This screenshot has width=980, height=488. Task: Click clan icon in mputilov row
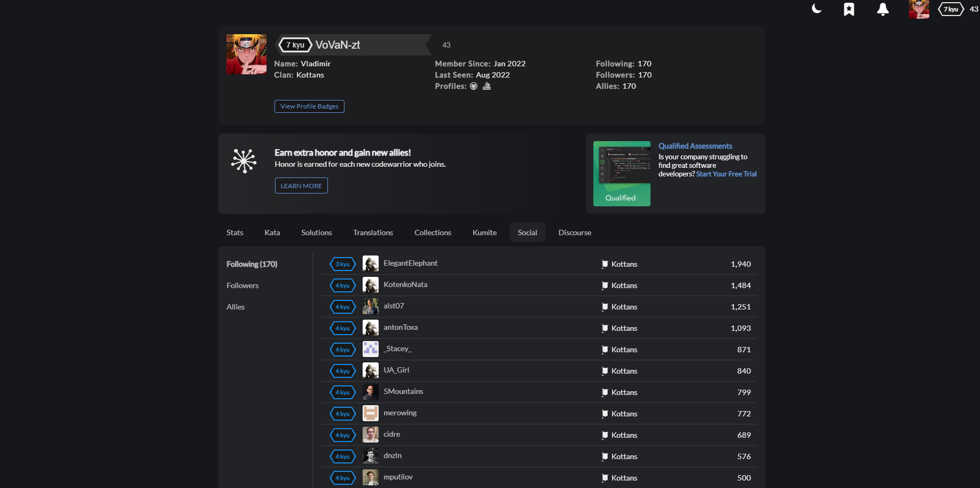[x=605, y=478]
